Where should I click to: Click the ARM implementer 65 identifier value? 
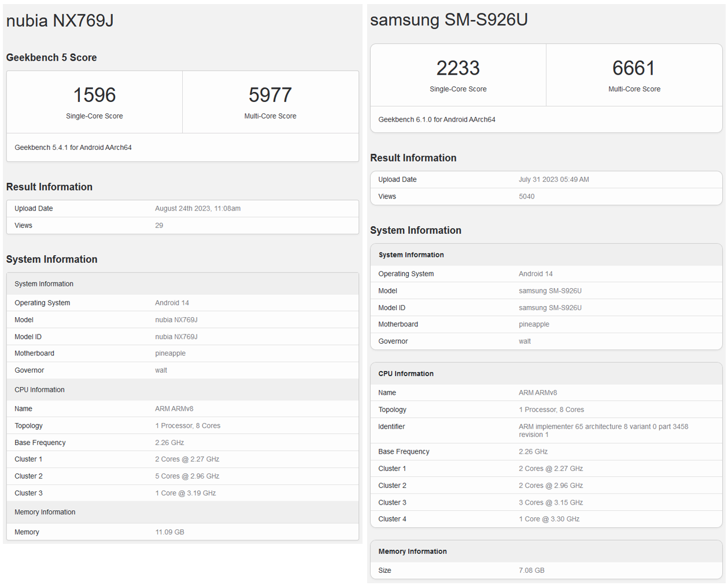[603, 431]
